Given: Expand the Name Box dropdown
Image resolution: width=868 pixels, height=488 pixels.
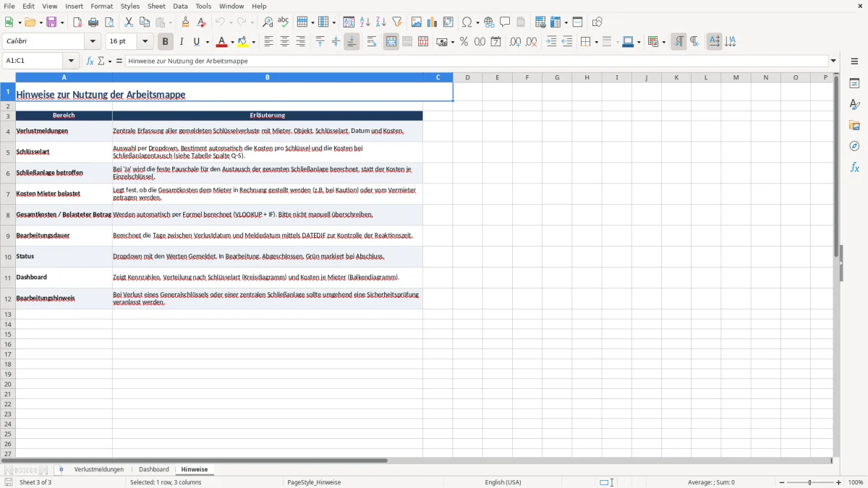Looking at the screenshot, I should click(71, 61).
